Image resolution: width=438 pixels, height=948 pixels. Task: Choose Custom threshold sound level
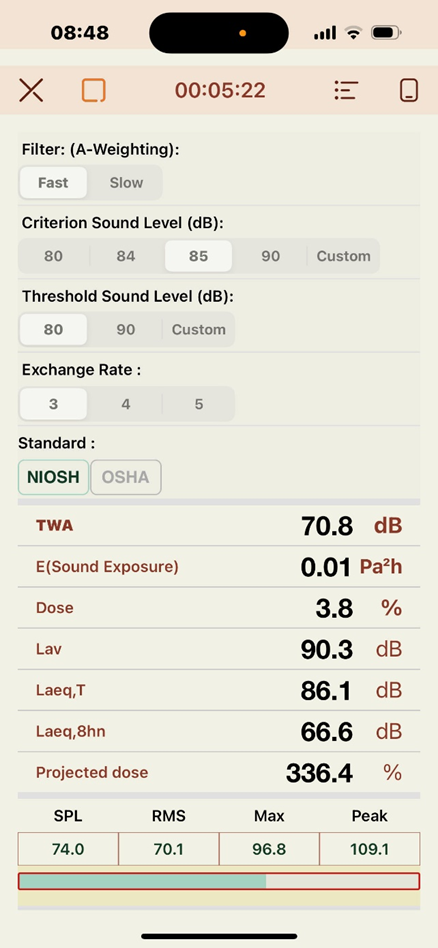coord(198,330)
